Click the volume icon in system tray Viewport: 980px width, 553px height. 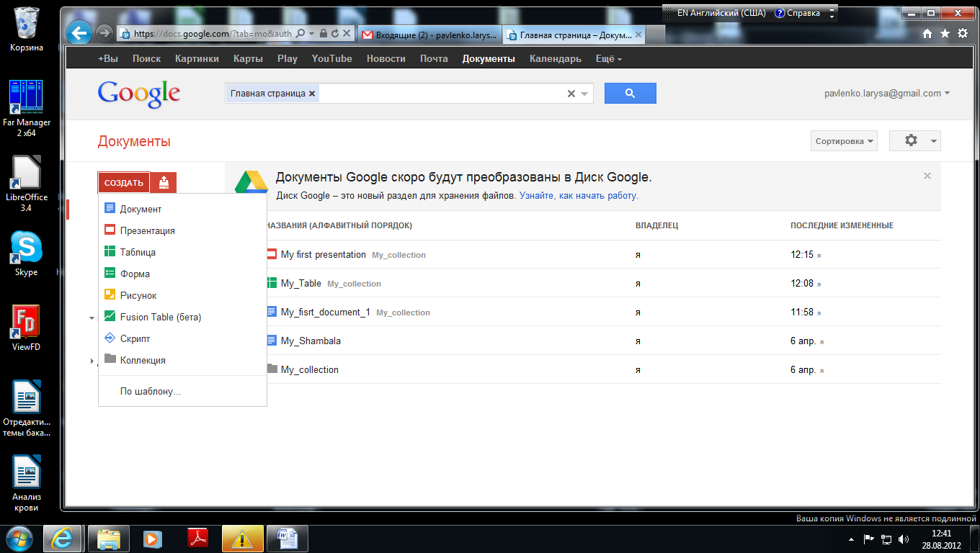point(904,539)
